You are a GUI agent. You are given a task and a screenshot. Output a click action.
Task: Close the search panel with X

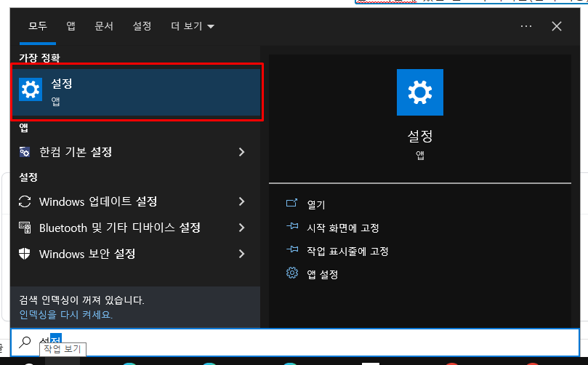[557, 26]
